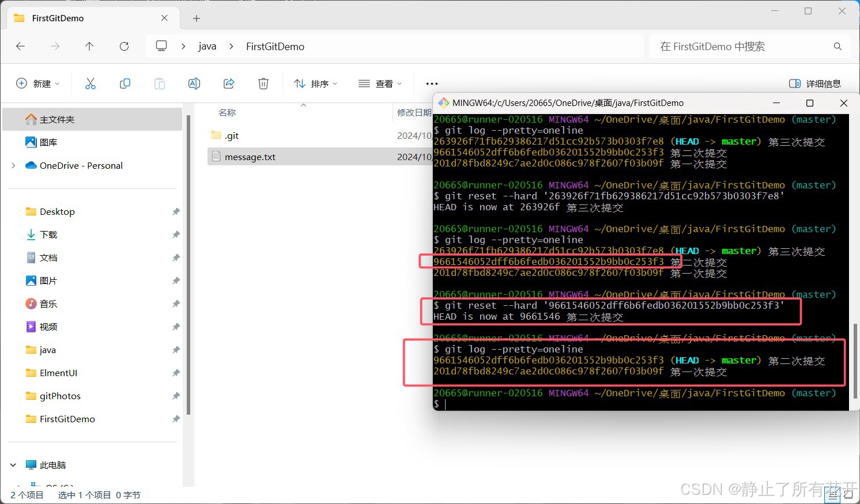Open 音乐 in the sidebar
860x504 pixels.
[93, 304]
